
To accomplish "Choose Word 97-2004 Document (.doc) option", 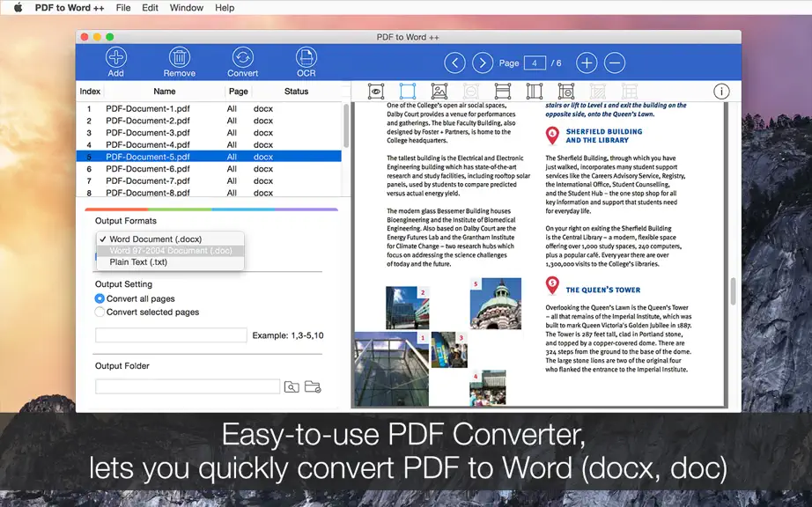I will click(170, 250).
